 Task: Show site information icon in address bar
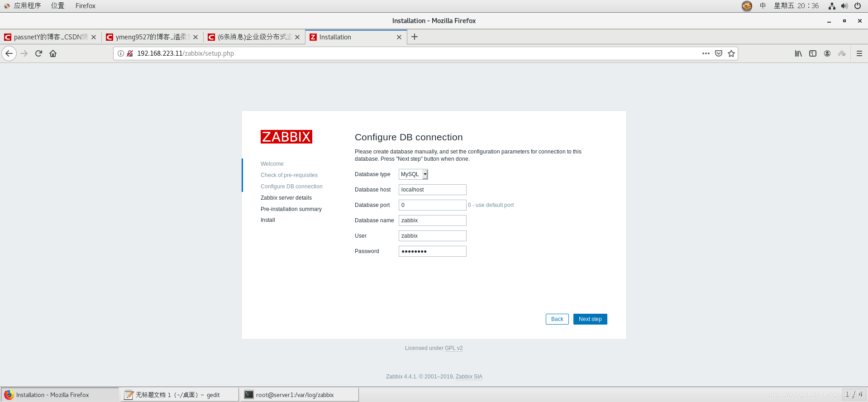click(121, 53)
